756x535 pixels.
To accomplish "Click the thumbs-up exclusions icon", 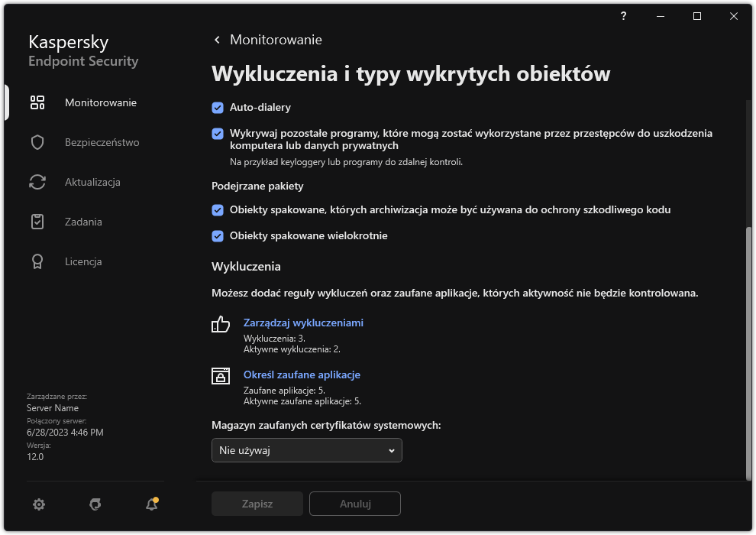I will click(220, 324).
